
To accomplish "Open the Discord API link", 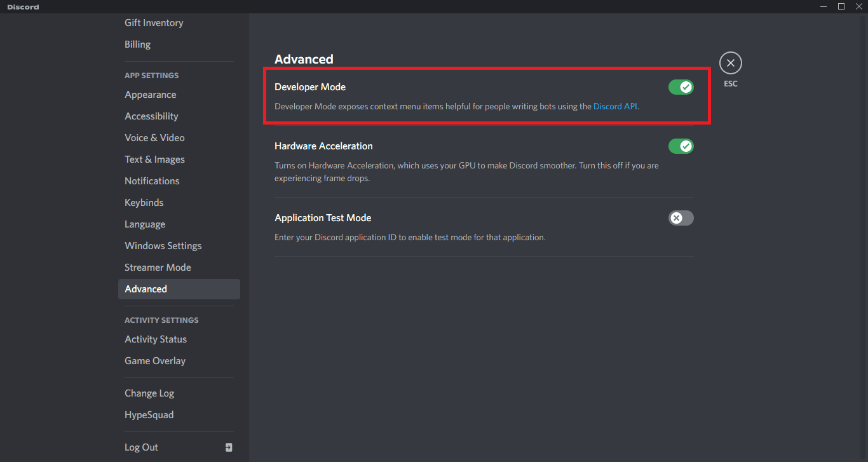I will tap(615, 107).
